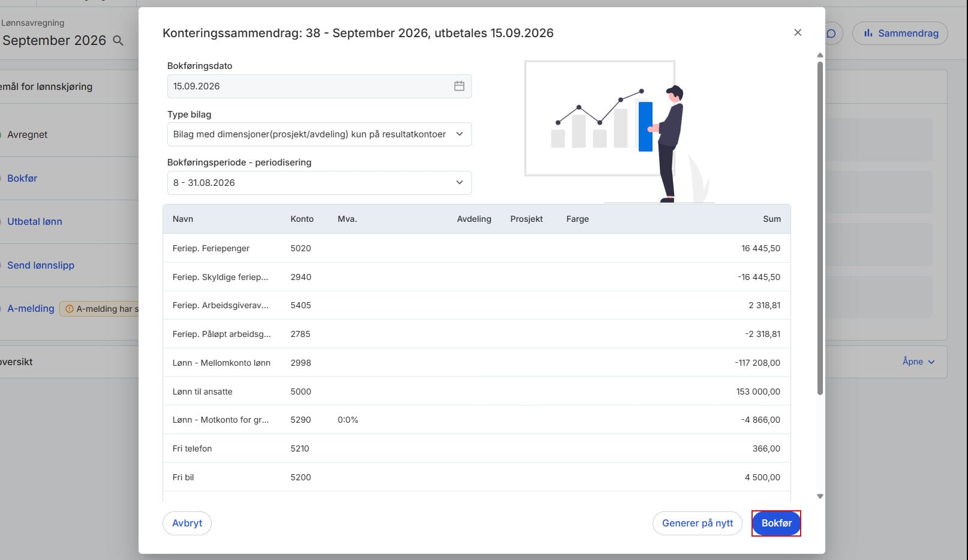The width and height of the screenshot is (968, 560).
Task: Open Utbetal lønn step in sidebar
Action: coord(35,222)
